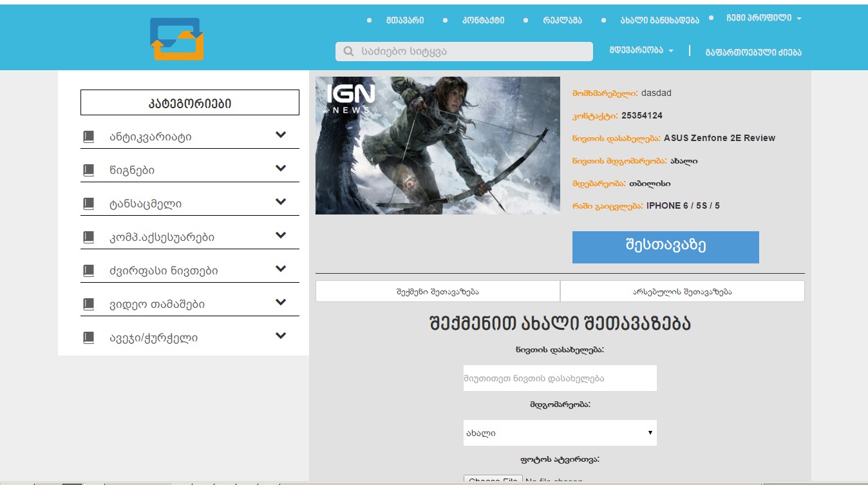Screen dimensions: 868x485
Task: Open the ავეჯი/ჭურჭელი category
Action: (153, 338)
